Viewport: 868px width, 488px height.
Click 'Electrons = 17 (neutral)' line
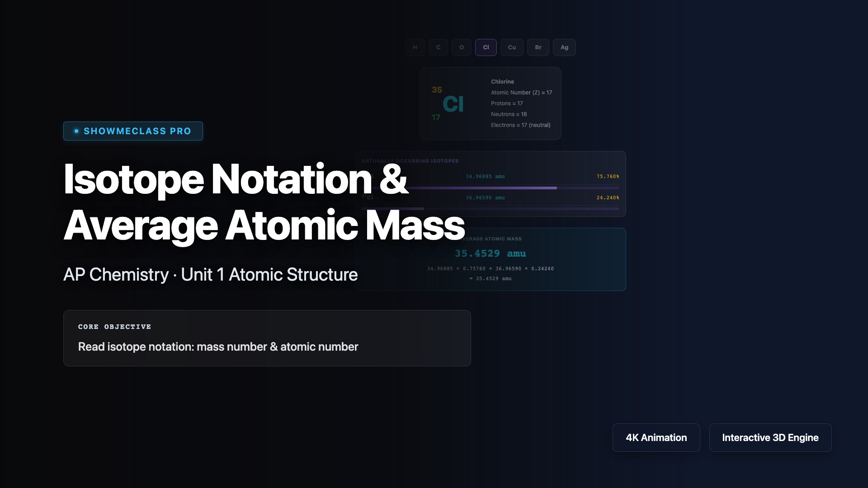[x=520, y=125]
